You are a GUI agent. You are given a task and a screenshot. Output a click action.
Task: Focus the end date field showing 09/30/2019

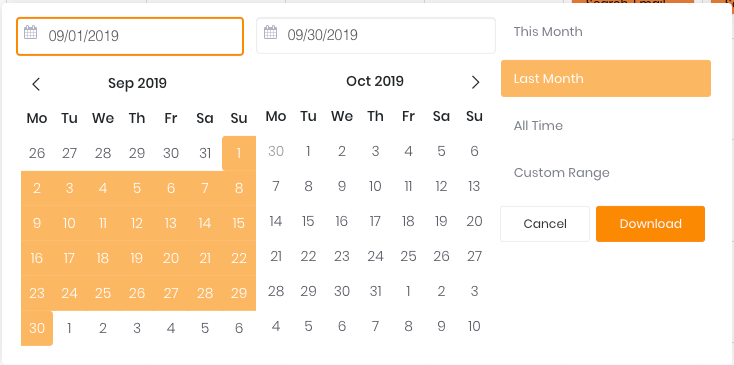click(376, 36)
